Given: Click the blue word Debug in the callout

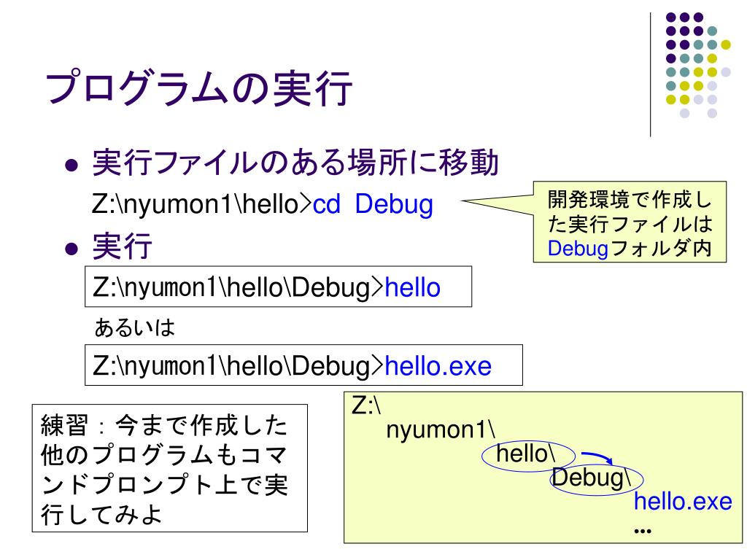Looking at the screenshot, I should coord(578,248).
